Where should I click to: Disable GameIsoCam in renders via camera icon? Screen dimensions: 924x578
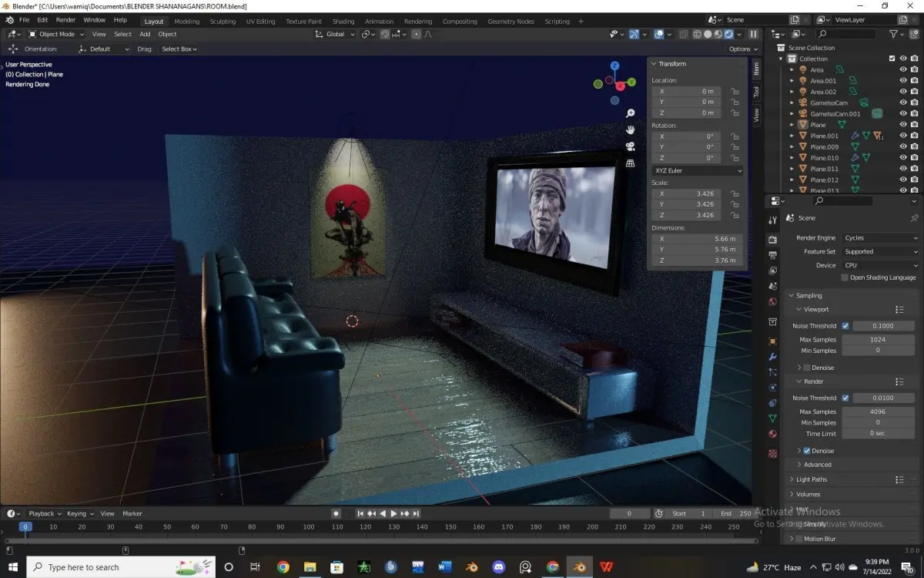[914, 102]
